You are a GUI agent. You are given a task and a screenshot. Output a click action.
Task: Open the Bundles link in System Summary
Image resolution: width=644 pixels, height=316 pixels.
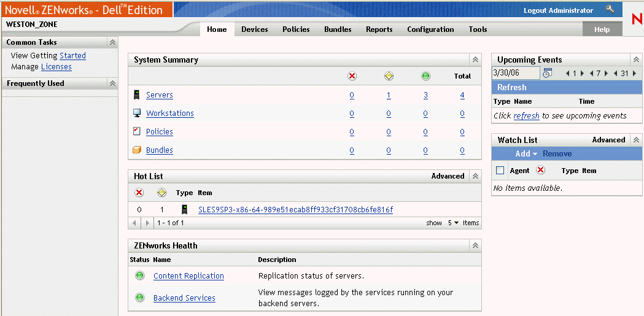[160, 150]
